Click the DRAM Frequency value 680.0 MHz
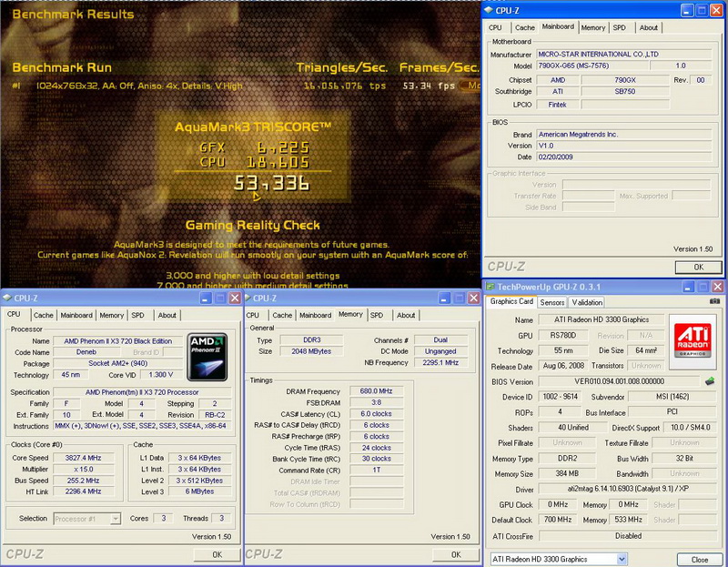Image resolution: width=728 pixels, height=567 pixels. pos(376,391)
